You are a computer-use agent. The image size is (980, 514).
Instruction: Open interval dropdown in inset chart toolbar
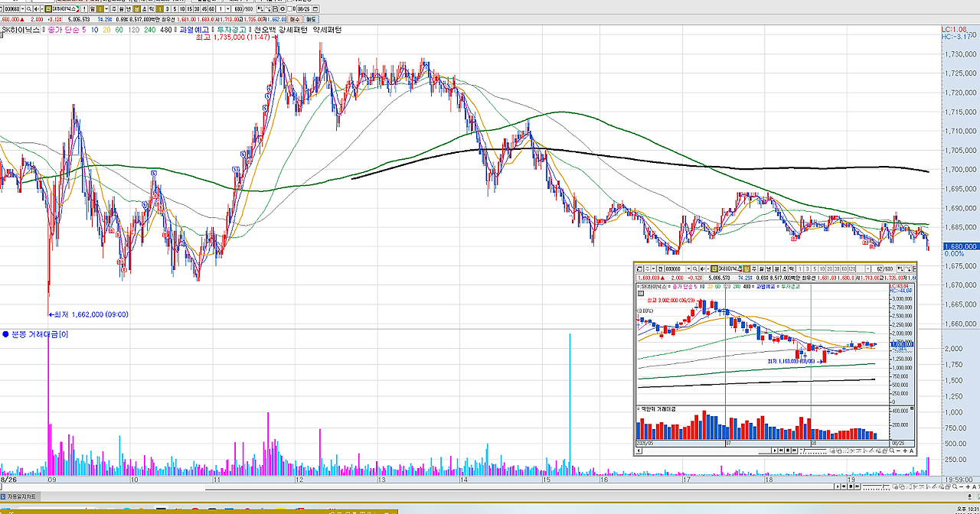tap(868, 269)
